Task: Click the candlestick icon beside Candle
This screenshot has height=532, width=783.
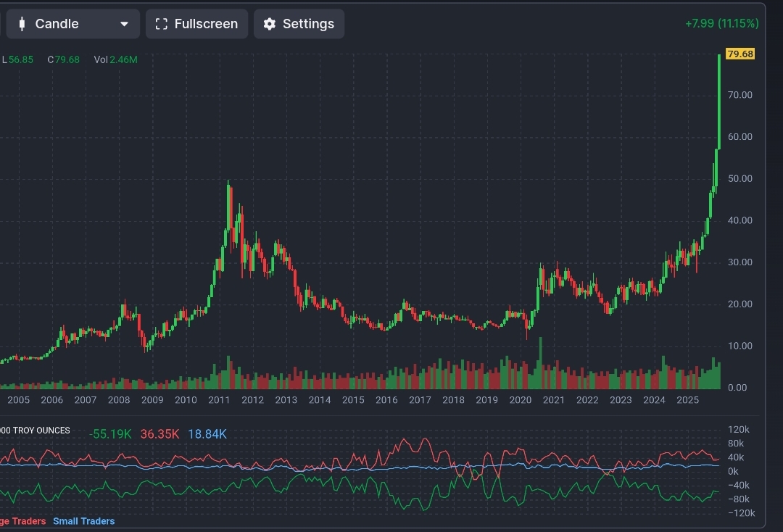Action: coord(22,24)
